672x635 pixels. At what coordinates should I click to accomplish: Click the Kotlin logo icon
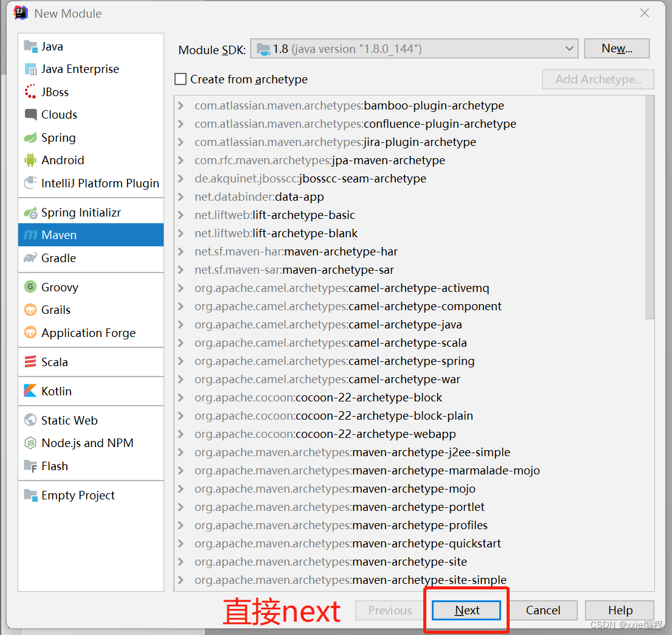click(x=30, y=390)
